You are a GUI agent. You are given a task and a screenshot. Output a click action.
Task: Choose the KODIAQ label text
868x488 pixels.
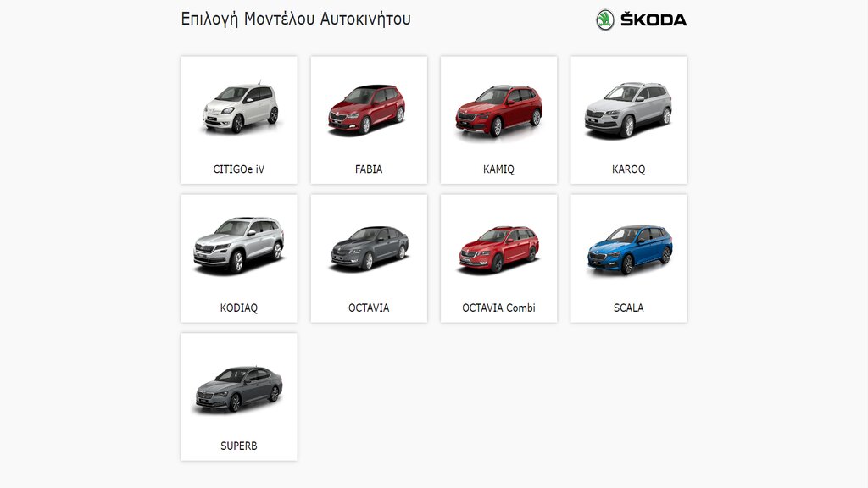(x=238, y=308)
